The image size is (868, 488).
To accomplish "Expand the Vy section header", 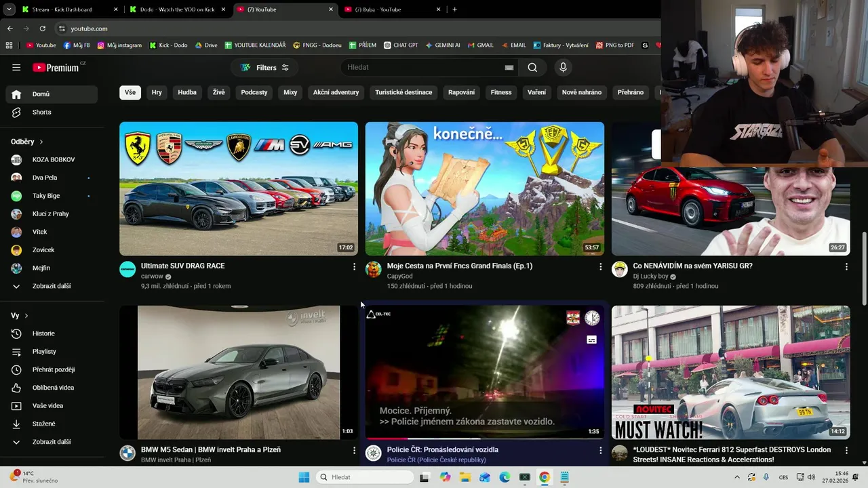I will tap(20, 316).
